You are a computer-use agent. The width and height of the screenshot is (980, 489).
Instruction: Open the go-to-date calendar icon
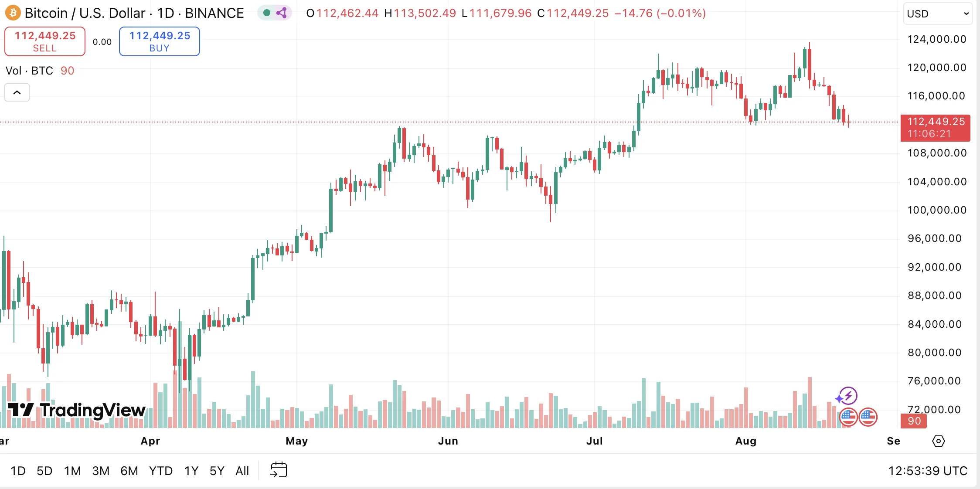[279, 470]
